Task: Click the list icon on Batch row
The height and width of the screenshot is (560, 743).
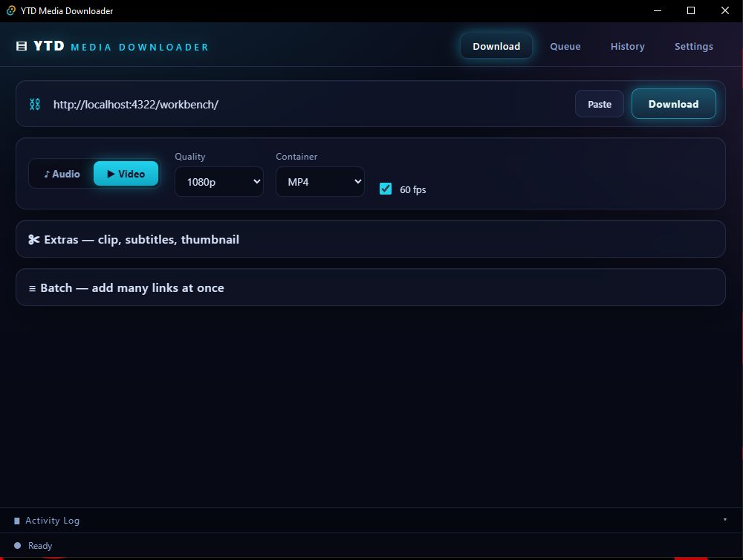Action: coord(32,288)
